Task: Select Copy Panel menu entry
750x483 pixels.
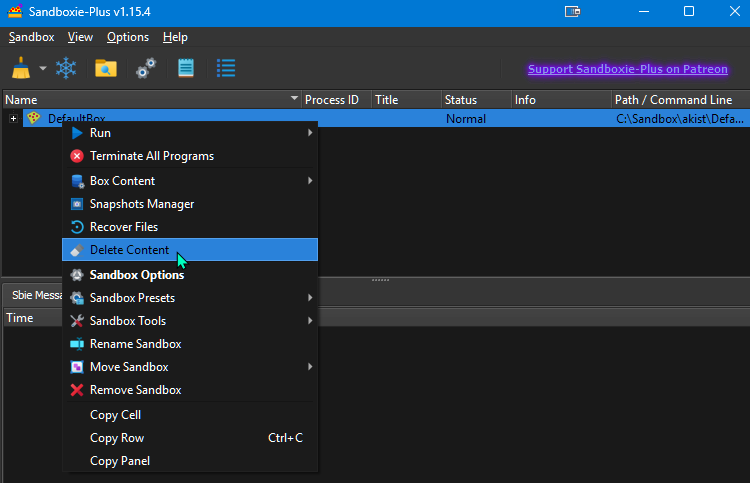Action: click(x=190, y=461)
